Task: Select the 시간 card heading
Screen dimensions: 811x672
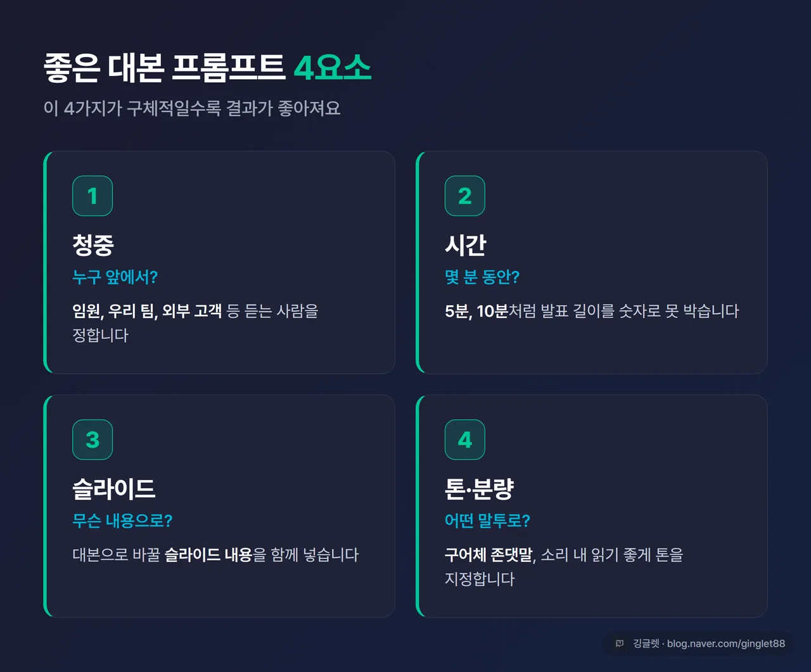Action: point(466,244)
